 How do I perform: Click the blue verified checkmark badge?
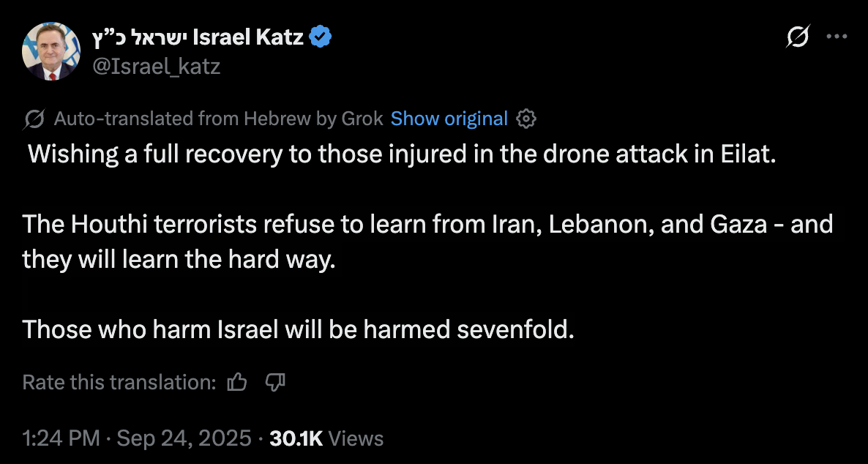point(321,37)
